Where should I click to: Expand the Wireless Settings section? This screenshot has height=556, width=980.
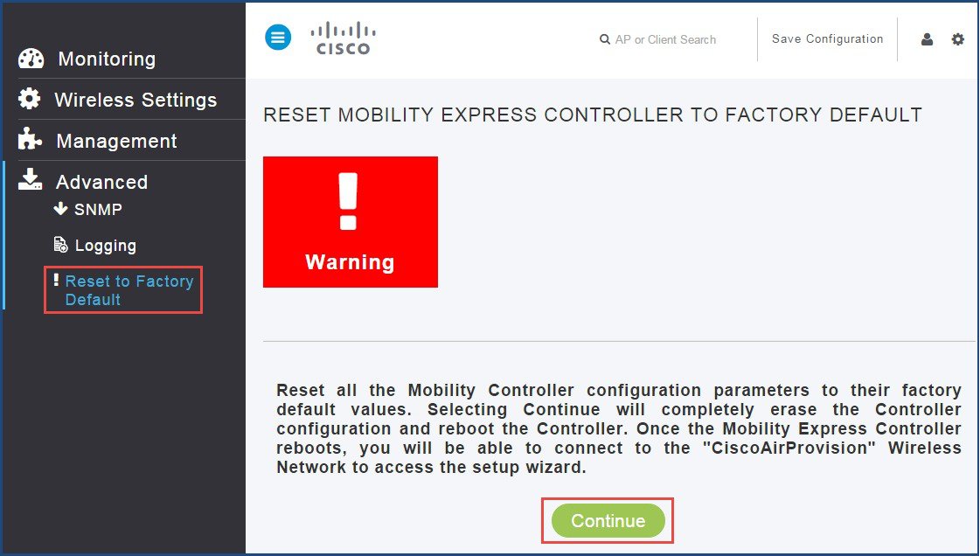(x=136, y=100)
